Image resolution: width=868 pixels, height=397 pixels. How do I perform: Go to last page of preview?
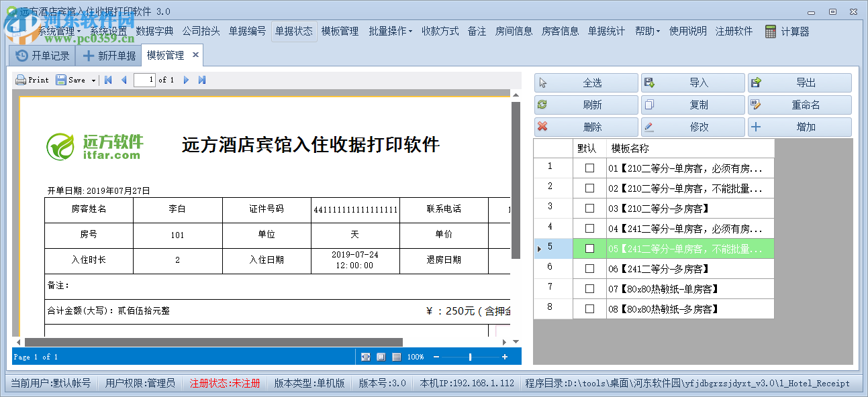pyautogui.click(x=202, y=80)
